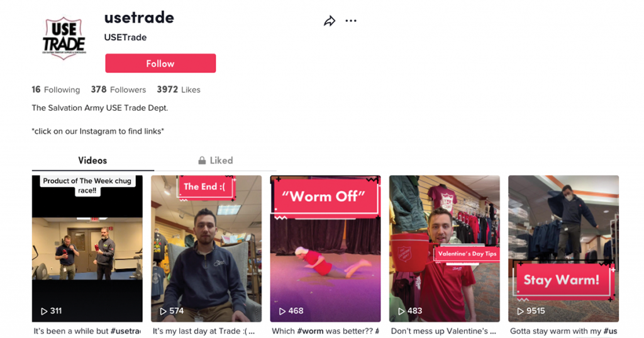This screenshot has height=338, width=644.
Task: Click the USE Trade profile avatar
Action: click(x=64, y=38)
